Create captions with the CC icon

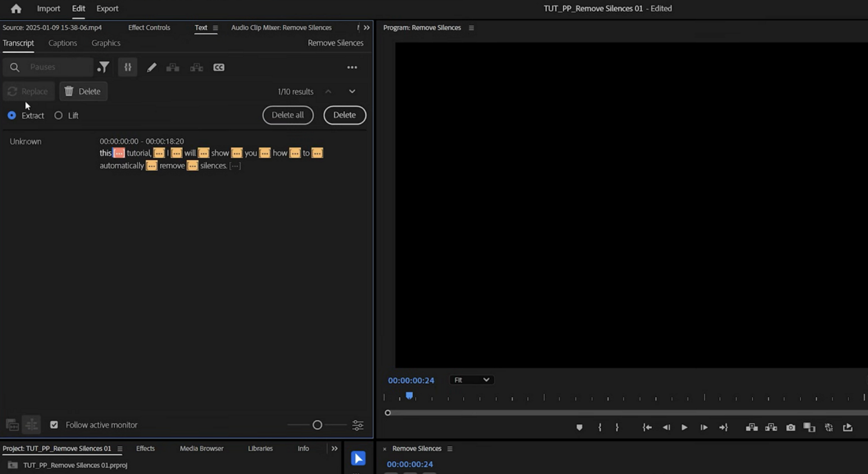[x=219, y=67]
